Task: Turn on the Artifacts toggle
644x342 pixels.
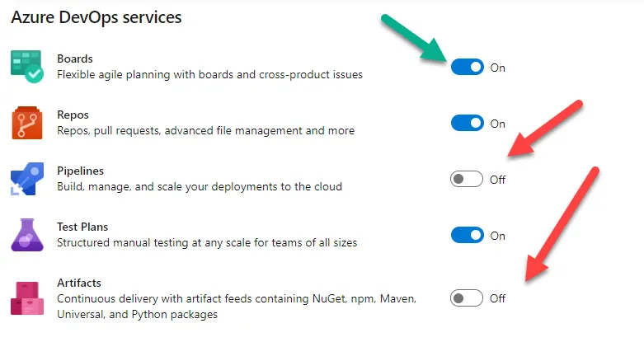Action: pyautogui.click(x=467, y=298)
